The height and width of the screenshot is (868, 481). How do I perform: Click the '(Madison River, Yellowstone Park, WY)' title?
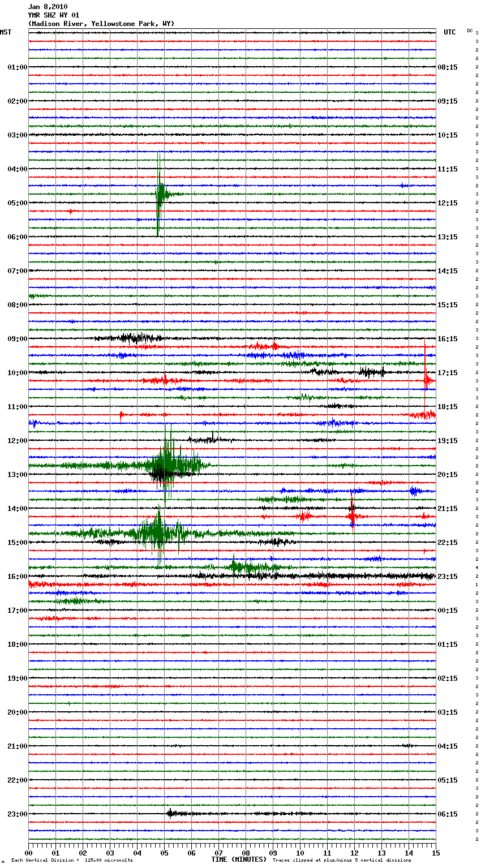coord(101,24)
